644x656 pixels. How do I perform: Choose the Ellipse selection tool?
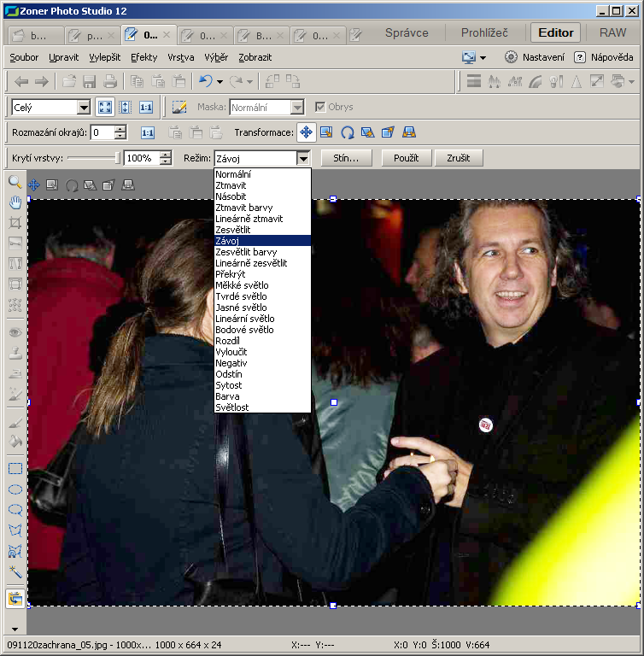point(15,489)
